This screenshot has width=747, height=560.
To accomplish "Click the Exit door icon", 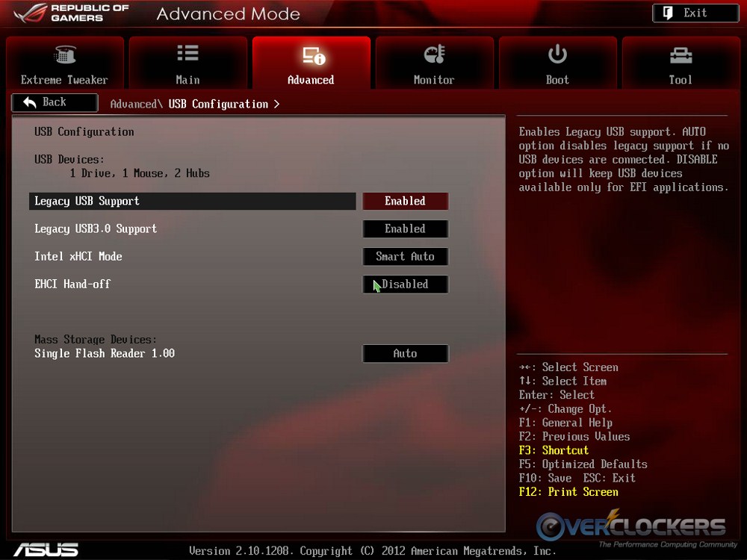I will pos(668,13).
